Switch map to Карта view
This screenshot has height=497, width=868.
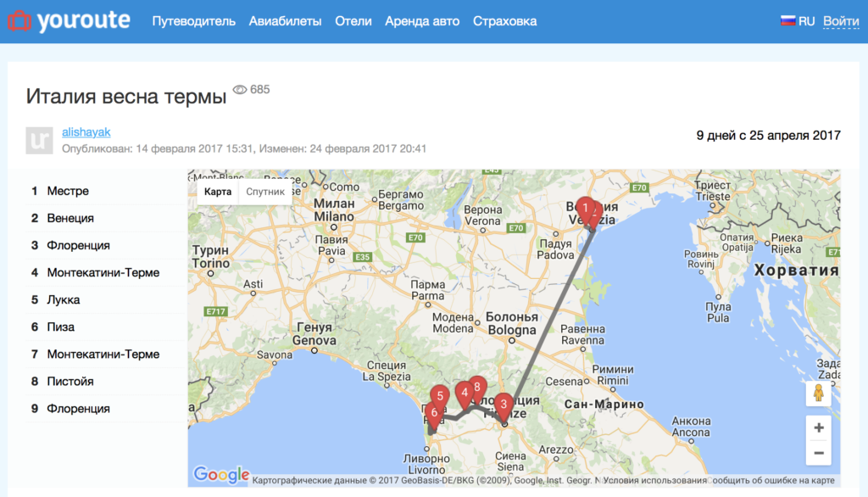click(x=218, y=192)
